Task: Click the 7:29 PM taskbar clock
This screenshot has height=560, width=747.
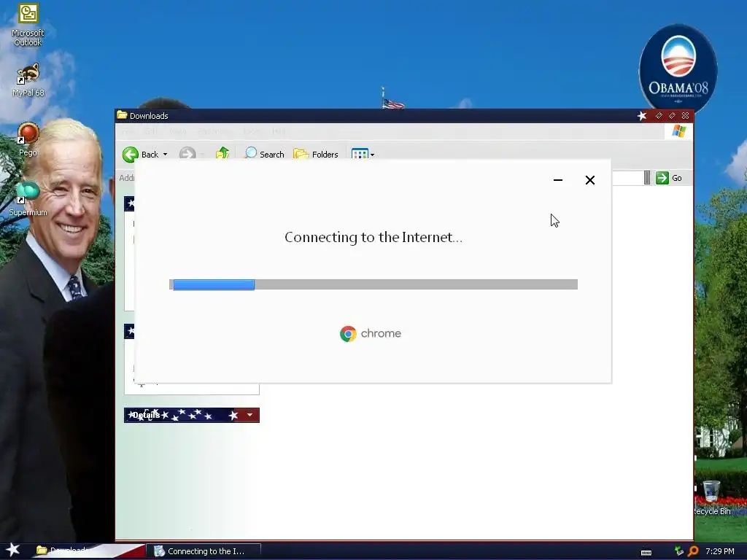Action: tap(720, 551)
